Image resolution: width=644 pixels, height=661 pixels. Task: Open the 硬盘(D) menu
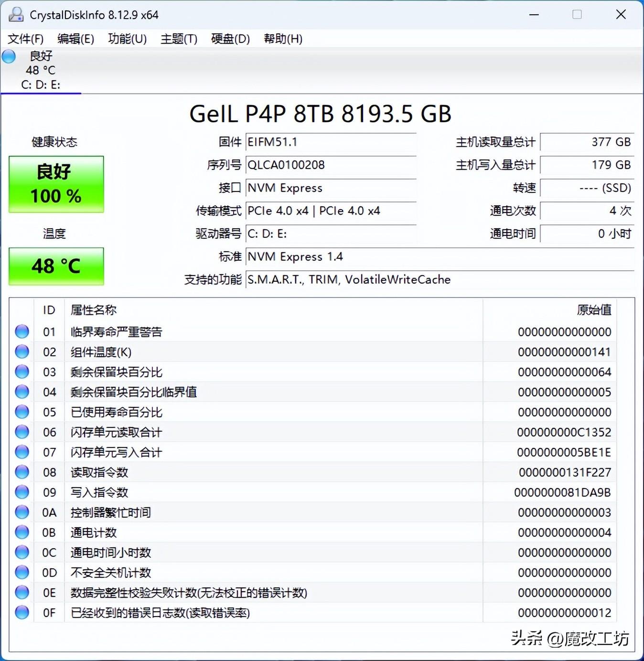(x=230, y=39)
